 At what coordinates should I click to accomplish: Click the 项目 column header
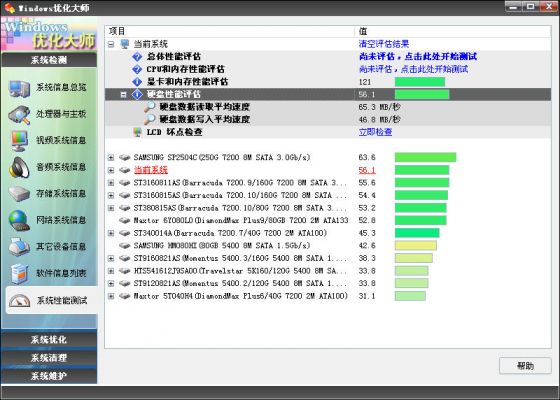pos(230,31)
